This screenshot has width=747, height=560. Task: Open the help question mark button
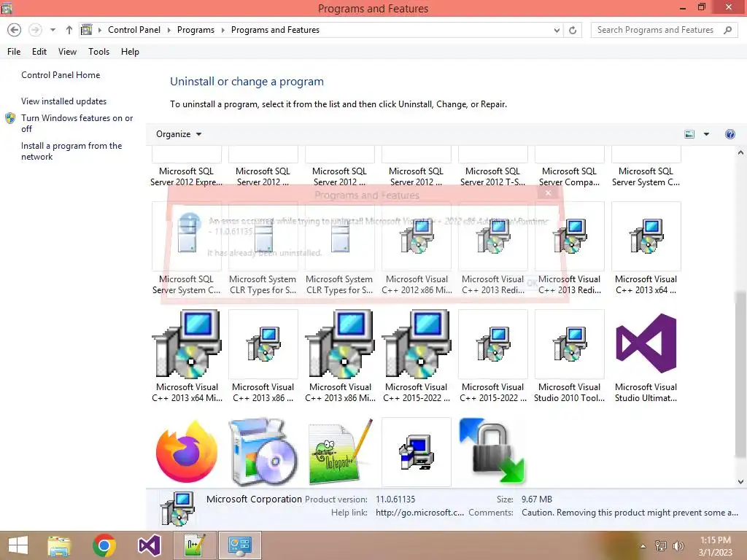pyautogui.click(x=729, y=134)
